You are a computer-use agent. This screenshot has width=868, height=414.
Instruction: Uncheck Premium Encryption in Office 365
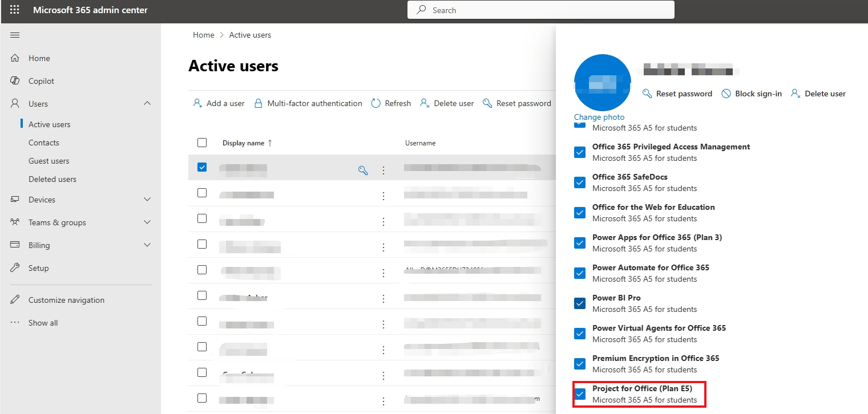pyautogui.click(x=580, y=364)
